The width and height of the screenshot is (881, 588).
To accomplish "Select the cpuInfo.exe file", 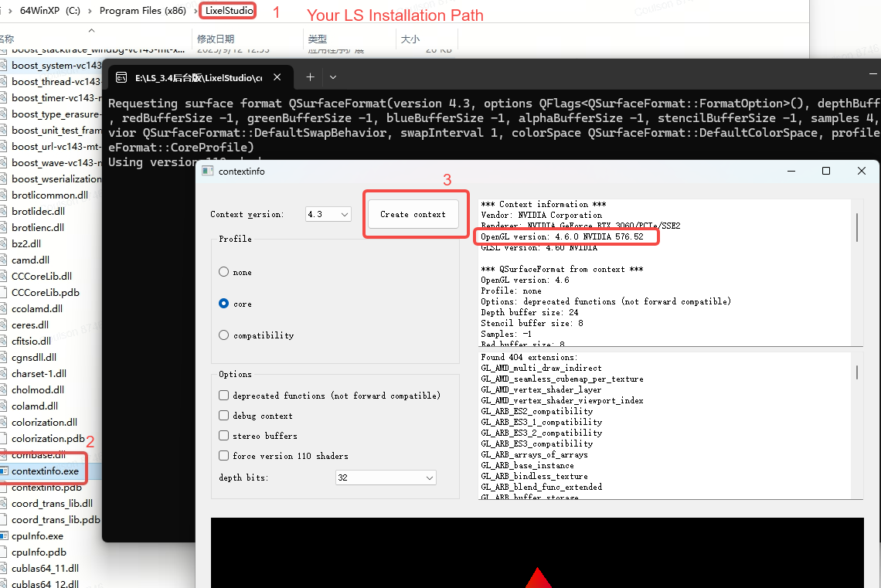I will pyautogui.click(x=38, y=535).
